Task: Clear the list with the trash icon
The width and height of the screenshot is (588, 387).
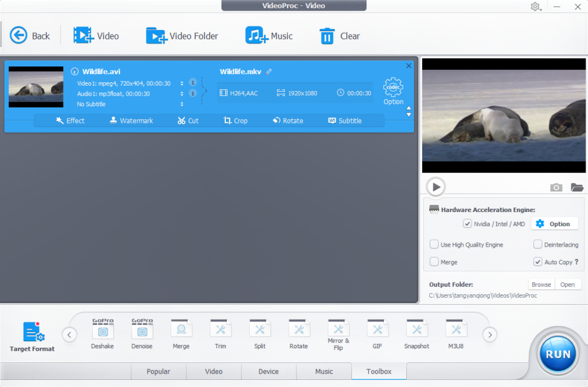Action: tap(327, 36)
